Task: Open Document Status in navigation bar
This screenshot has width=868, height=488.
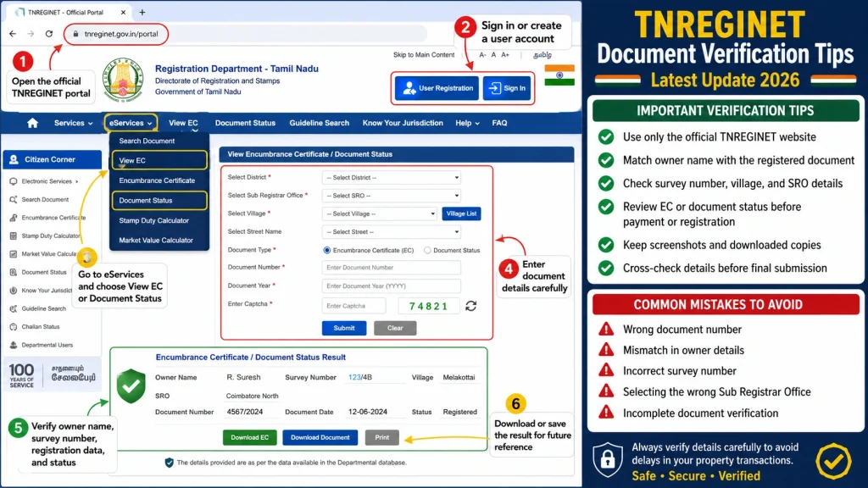Action: point(245,123)
